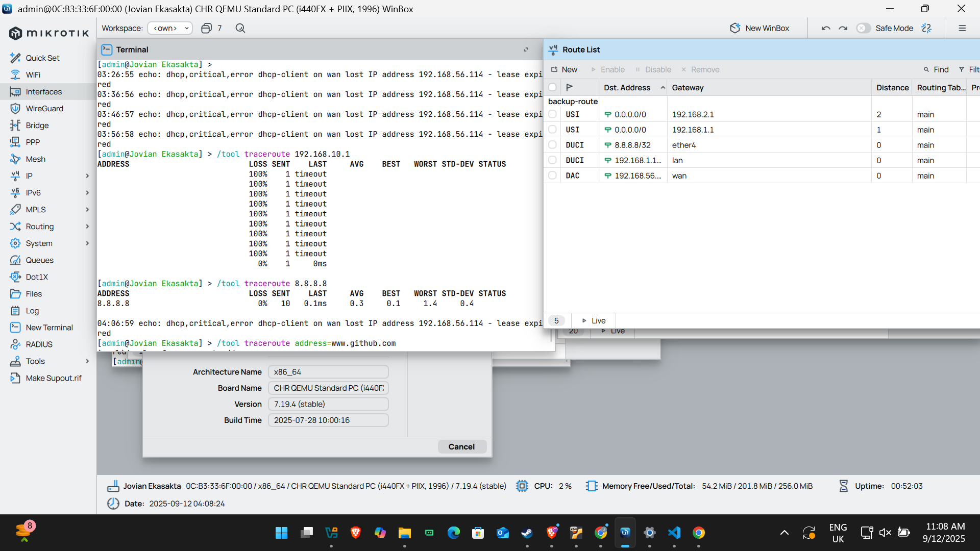980x551 pixels.
Task: Open the RADIUS section
Action: point(39,344)
